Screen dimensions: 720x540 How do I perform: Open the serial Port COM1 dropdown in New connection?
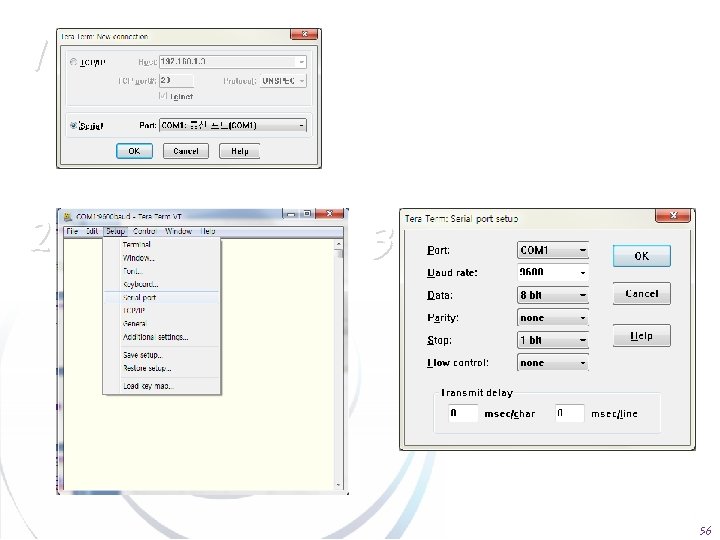point(233,125)
